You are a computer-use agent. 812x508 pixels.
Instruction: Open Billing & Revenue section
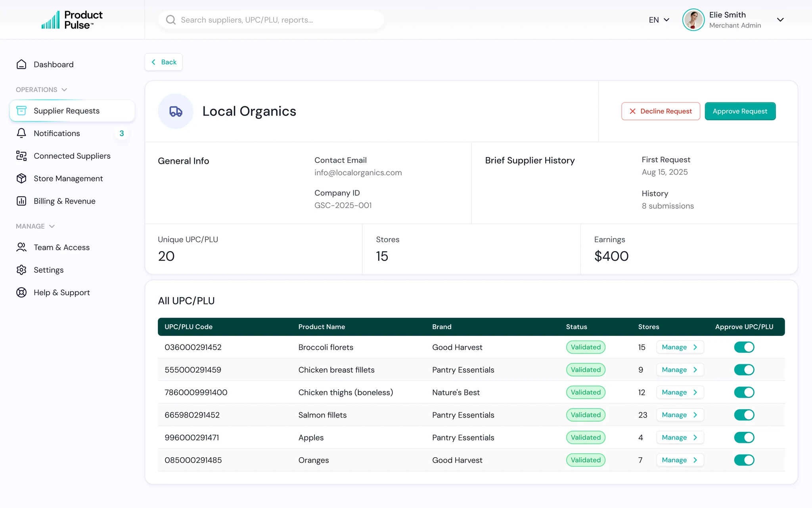tap(72, 201)
